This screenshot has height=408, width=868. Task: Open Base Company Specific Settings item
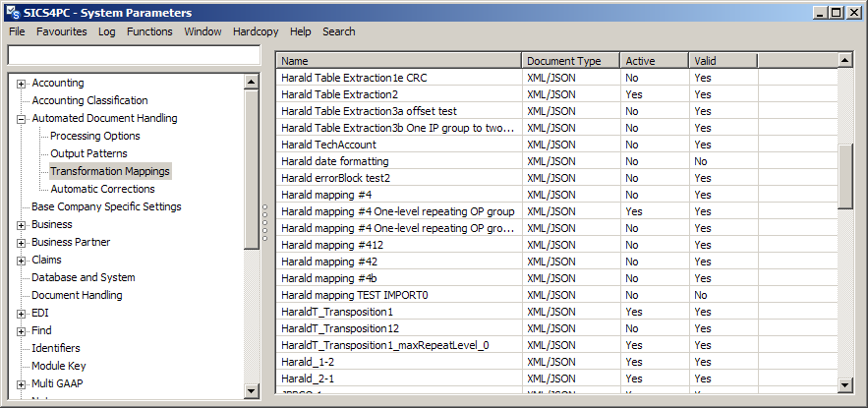pos(106,206)
